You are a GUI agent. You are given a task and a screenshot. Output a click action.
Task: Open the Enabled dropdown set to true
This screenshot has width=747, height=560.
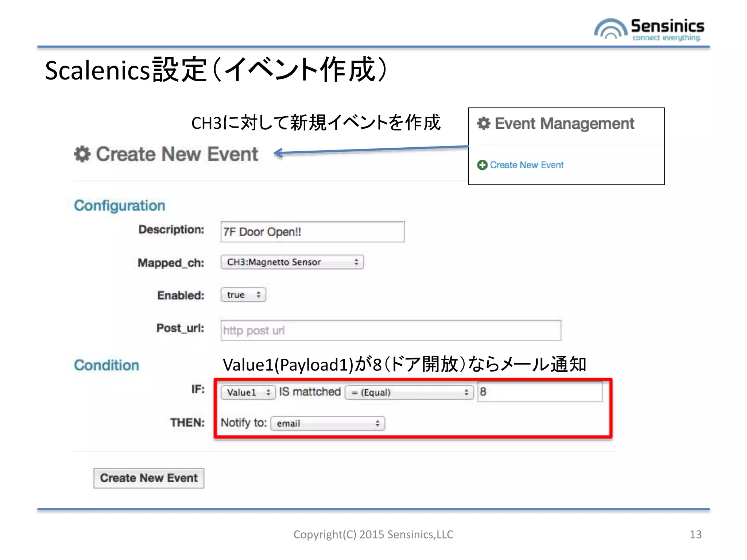point(243,295)
